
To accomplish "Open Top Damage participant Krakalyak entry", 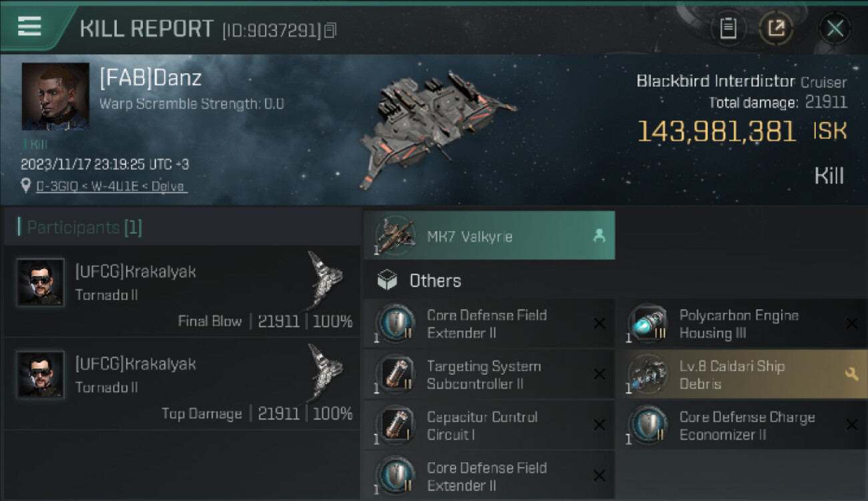I will (182, 383).
